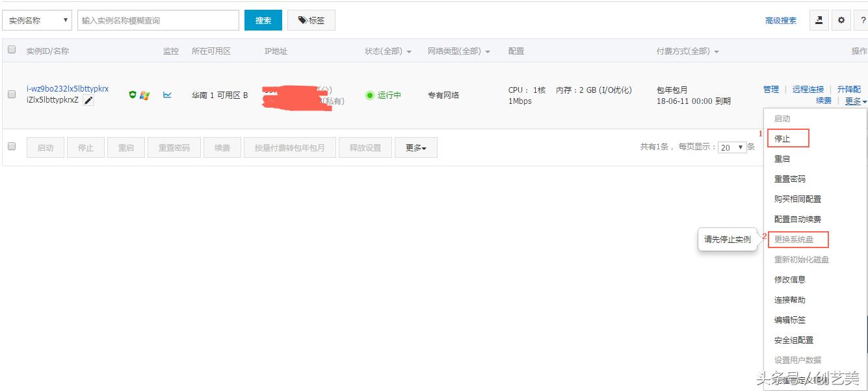Open the security shield icon on the instance row
Screen dimensions: 868x391
coord(133,95)
